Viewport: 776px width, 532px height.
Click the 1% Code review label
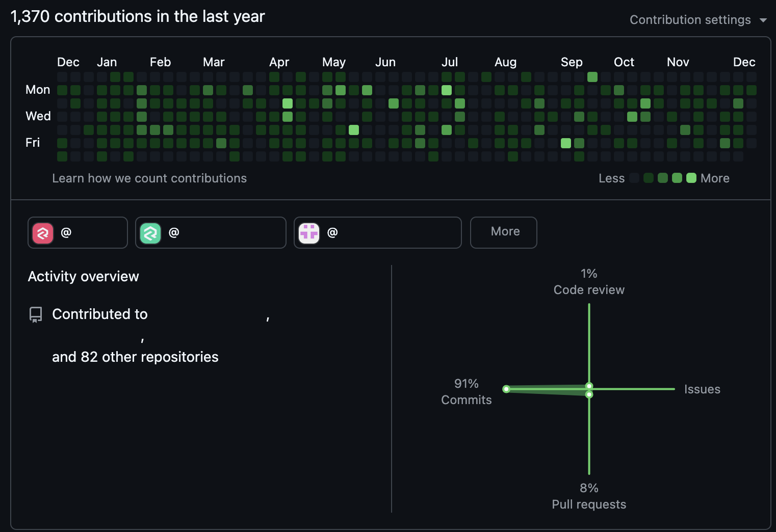[589, 282]
